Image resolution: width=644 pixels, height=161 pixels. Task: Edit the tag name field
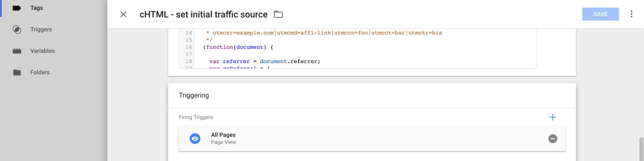pyautogui.click(x=203, y=14)
